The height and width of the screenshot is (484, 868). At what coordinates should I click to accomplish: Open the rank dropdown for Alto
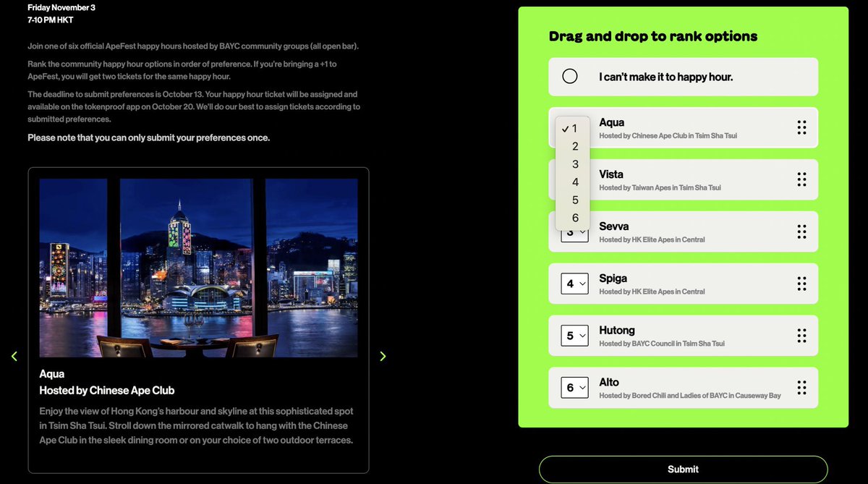tap(574, 388)
